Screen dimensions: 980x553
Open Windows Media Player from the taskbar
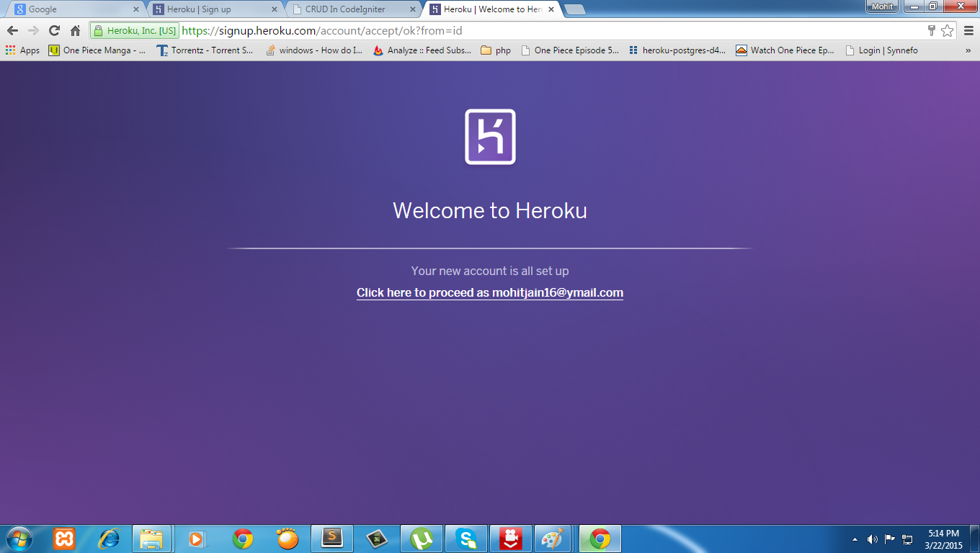[197, 538]
